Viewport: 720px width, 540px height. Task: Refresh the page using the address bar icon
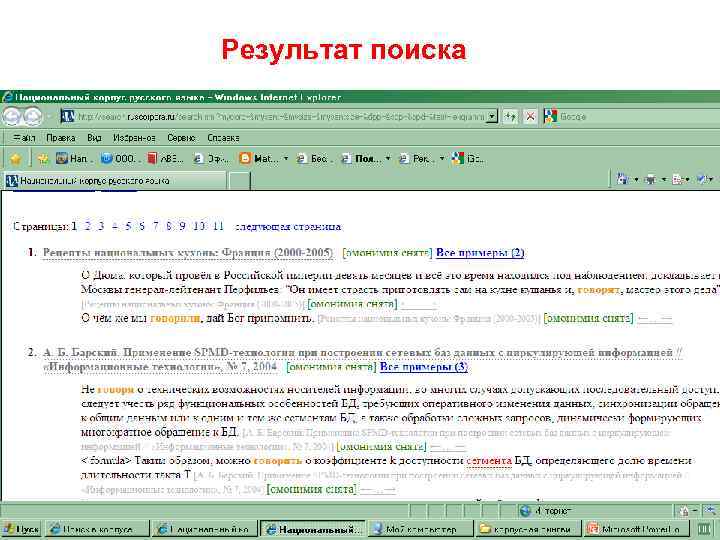510,117
